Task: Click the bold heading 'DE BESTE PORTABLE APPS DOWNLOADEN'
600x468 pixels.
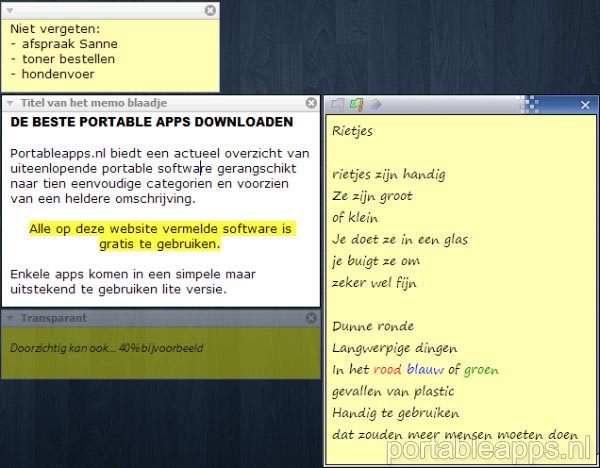Action: click(152, 122)
